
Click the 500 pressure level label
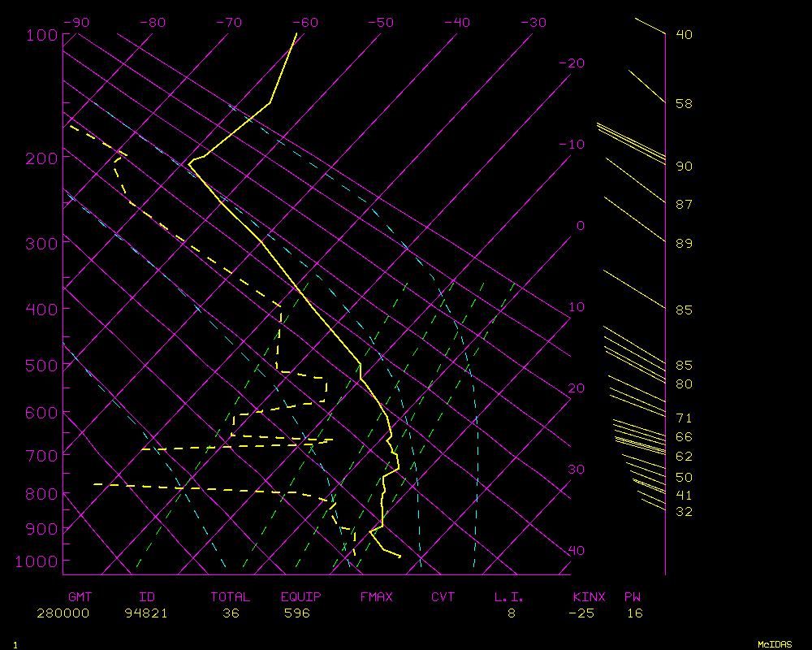point(41,366)
